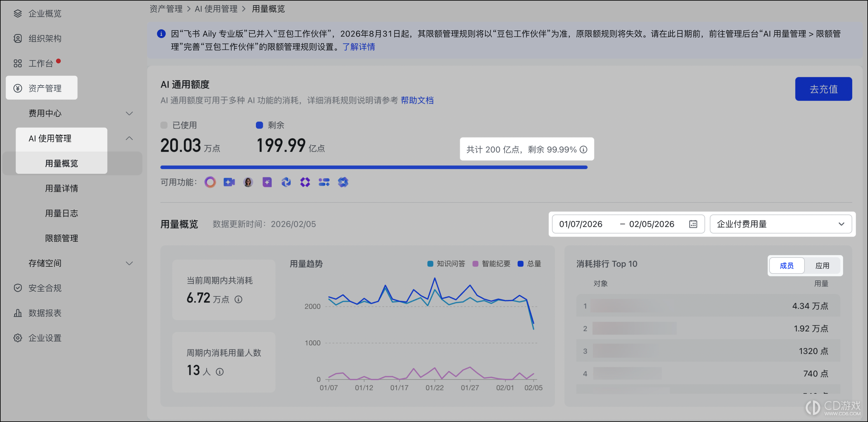Open the blue hexagon swirl feature icon
The height and width of the screenshot is (422, 868).
[286, 182]
